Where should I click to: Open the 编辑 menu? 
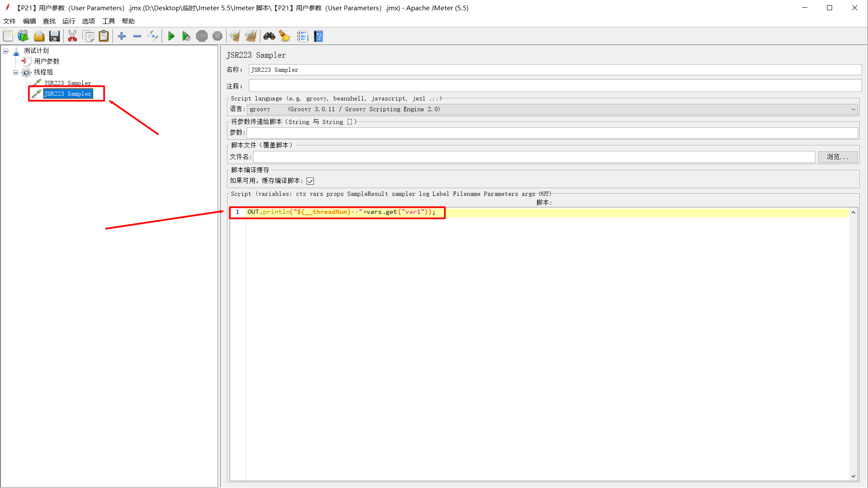pos(30,21)
